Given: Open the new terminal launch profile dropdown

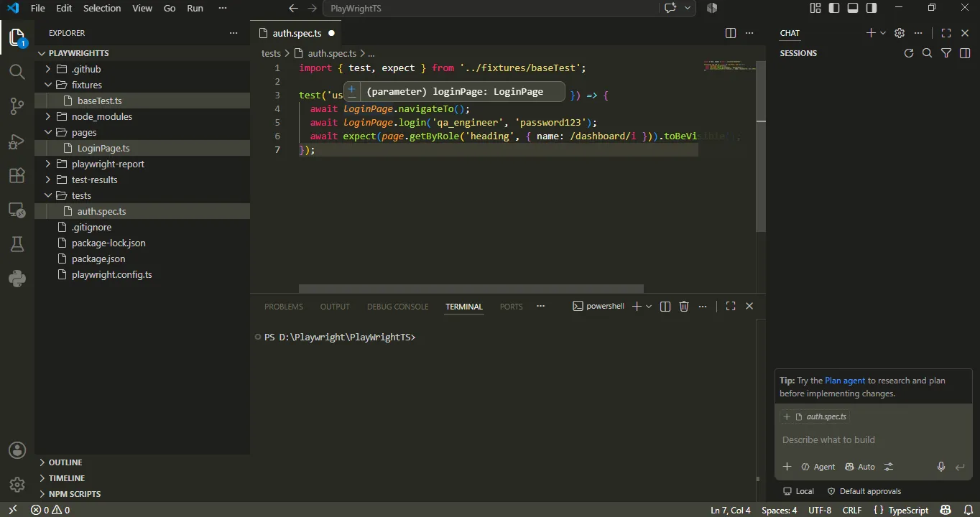Looking at the screenshot, I should pos(649,306).
